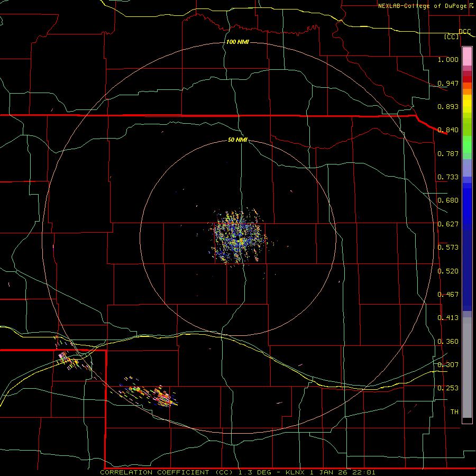Pick the pink swatch at the top of the color bar
Screen dimensions: 476x476
467,56
